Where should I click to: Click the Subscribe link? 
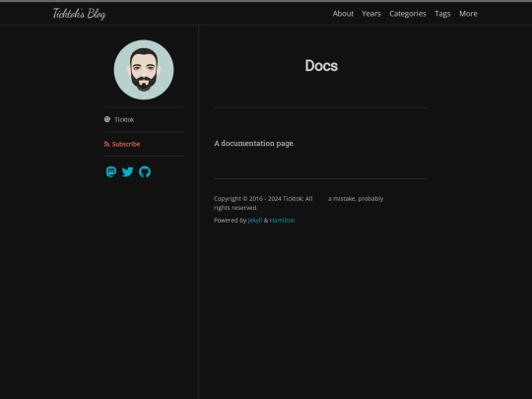126,144
